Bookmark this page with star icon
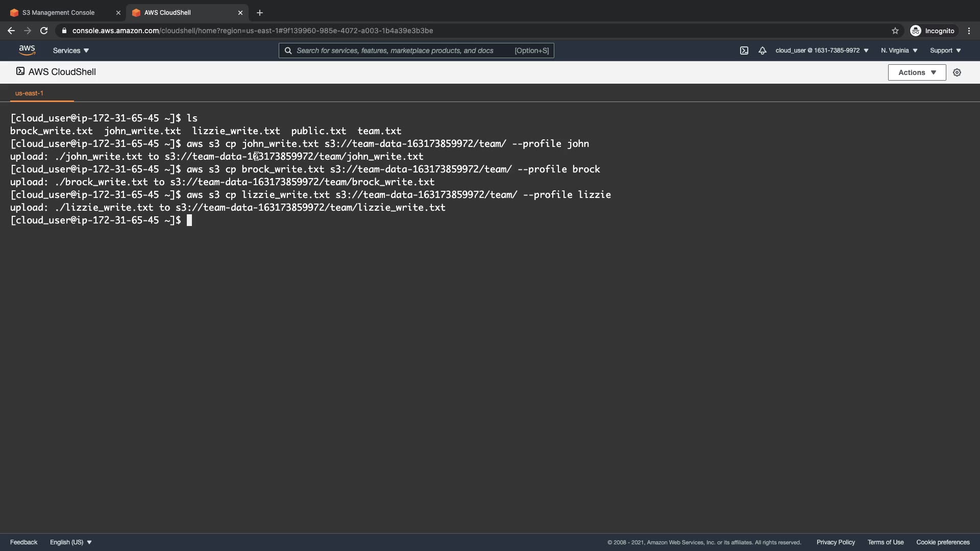 click(895, 31)
